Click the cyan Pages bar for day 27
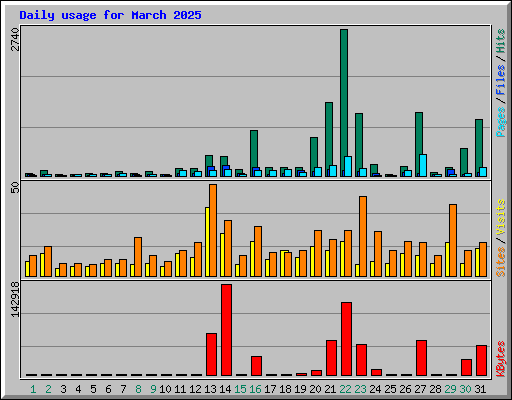Viewport: 512px width, 400px height. 423,165
